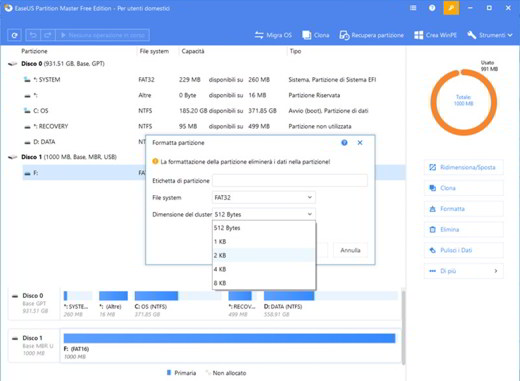Select the Disco 1 F: blue partition bar
Viewport: 520px width, 381px height.
coord(229,338)
